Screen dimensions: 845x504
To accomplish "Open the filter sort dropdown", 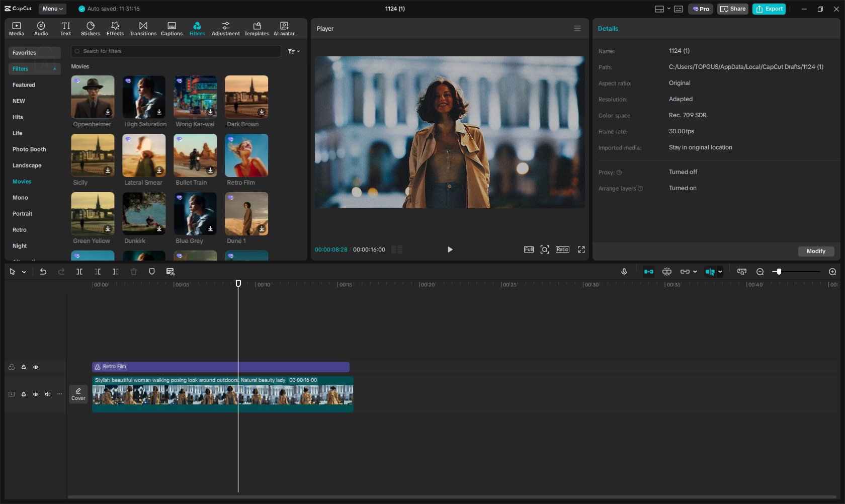I will (x=294, y=51).
